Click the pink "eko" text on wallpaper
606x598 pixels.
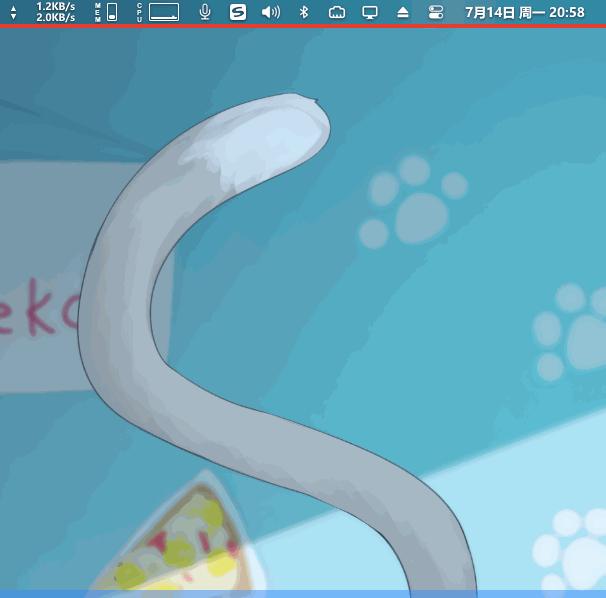click(40, 315)
